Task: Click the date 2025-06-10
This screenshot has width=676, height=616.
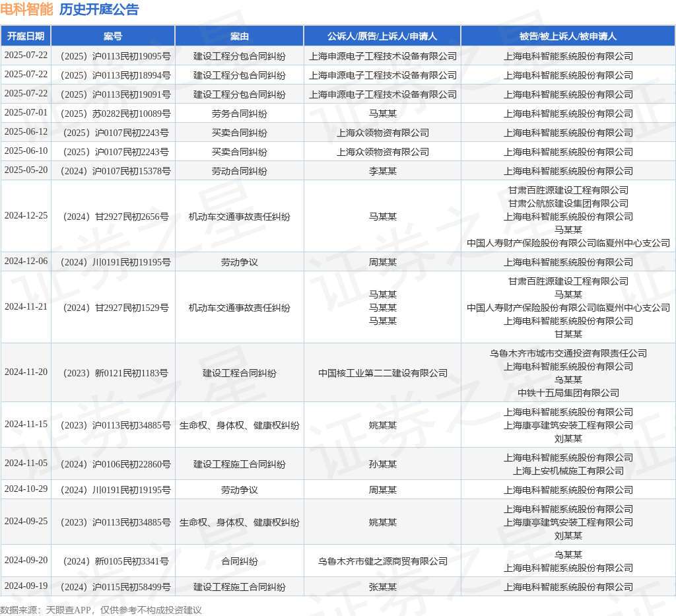Action: (x=26, y=151)
